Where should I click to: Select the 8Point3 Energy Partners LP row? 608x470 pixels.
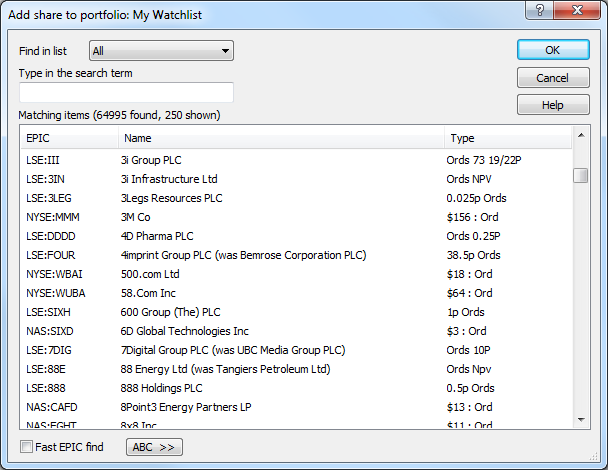[296, 407]
